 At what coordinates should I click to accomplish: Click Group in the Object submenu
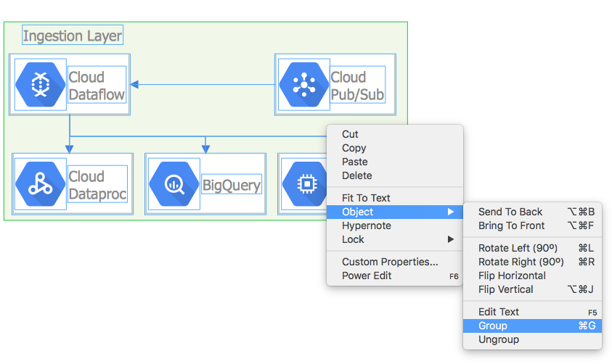532,326
